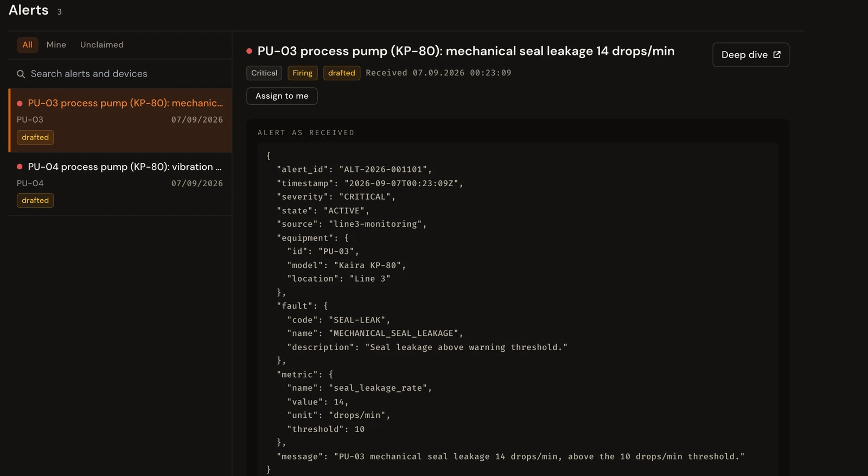The height and width of the screenshot is (476, 868).
Task: Click the search magnifier icon
Action: click(x=21, y=74)
